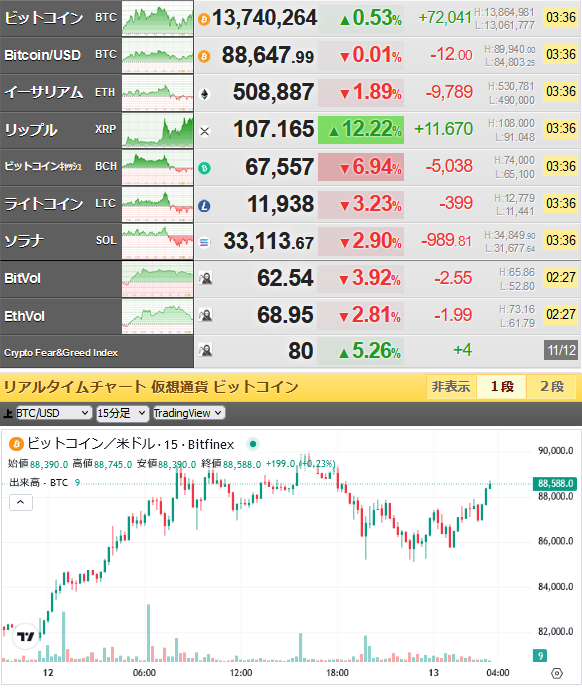Click the 68.95 EthVol value

[x=285, y=315]
